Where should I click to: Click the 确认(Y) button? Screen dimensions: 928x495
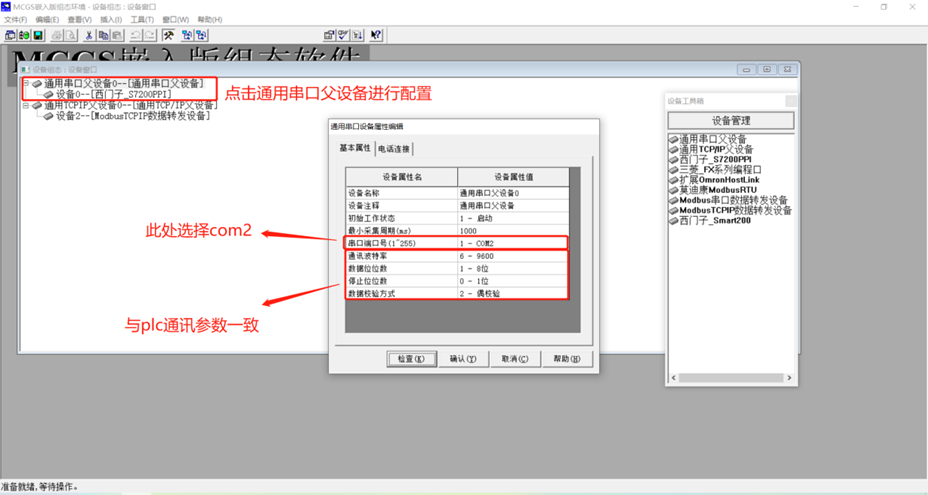point(463,359)
